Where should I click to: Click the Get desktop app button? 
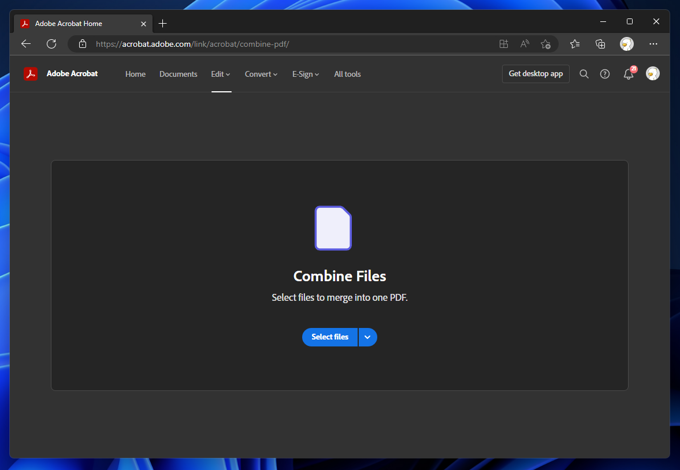click(535, 74)
